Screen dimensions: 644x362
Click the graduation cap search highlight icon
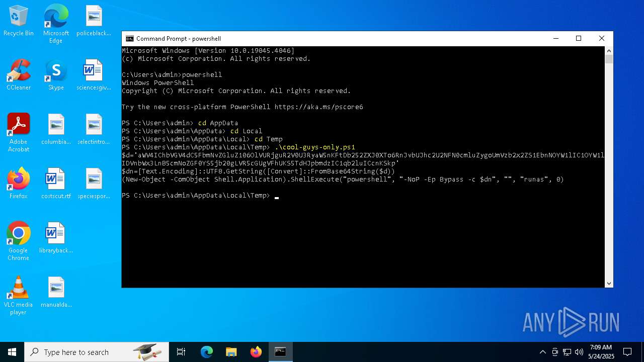(147, 352)
